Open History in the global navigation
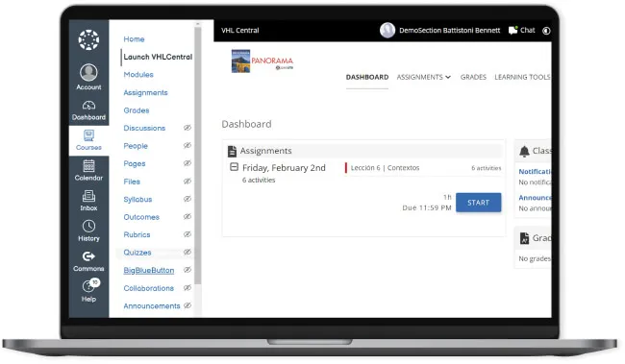The height and width of the screenshot is (364, 625). 88,231
